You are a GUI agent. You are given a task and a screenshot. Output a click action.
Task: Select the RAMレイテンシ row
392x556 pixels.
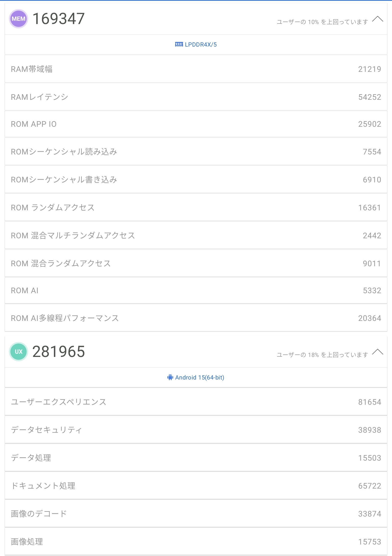[x=196, y=97]
